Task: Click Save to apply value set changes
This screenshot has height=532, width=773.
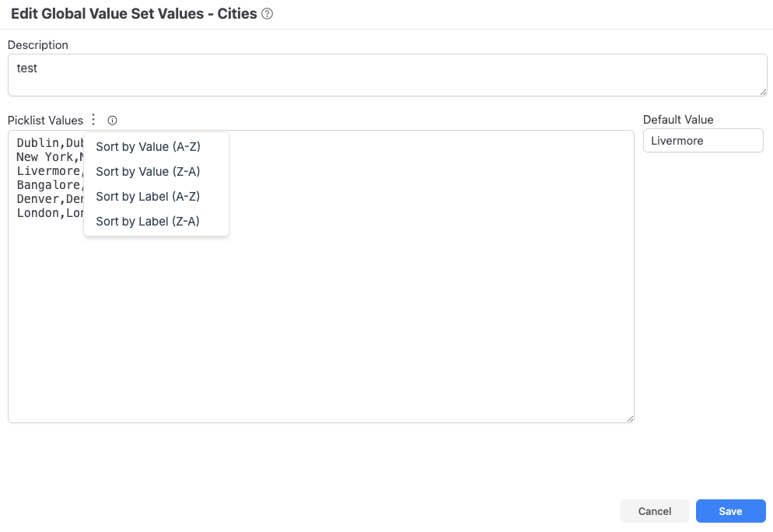Action: (730, 511)
